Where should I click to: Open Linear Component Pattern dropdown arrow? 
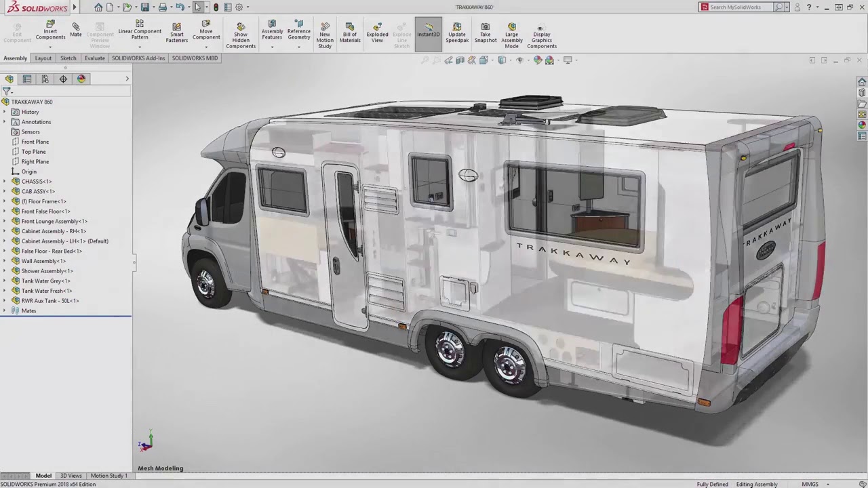[x=140, y=47]
